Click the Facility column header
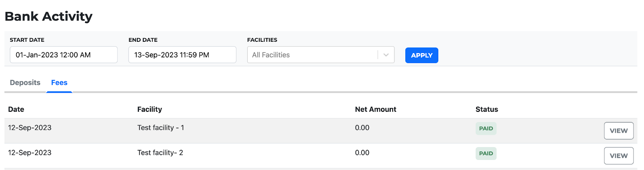Viewport: 644px width, 170px height. (150, 109)
